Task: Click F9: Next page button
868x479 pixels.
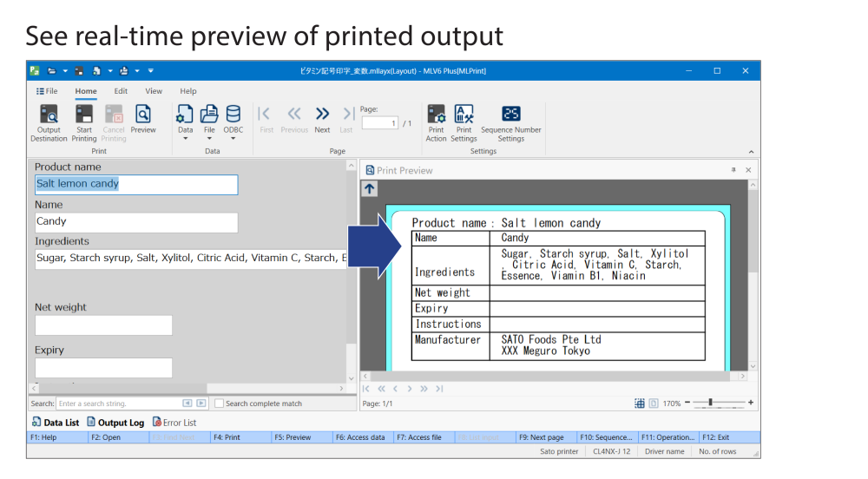Action: coord(546,437)
